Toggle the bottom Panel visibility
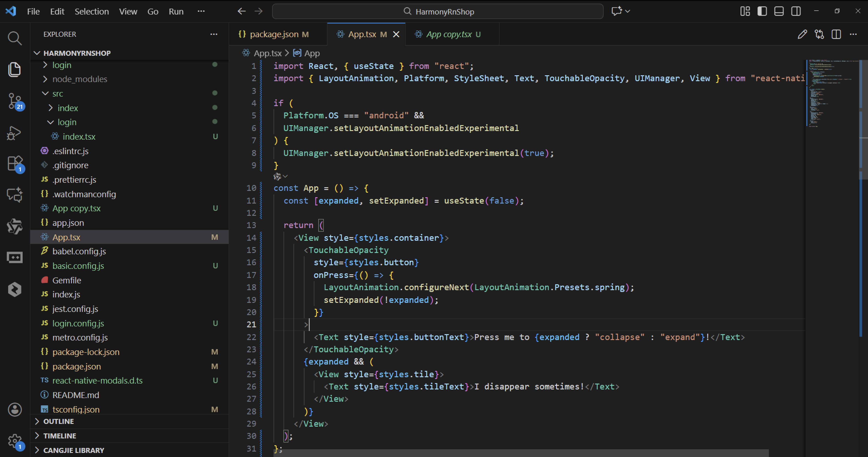The width and height of the screenshot is (868, 457). 779,11
